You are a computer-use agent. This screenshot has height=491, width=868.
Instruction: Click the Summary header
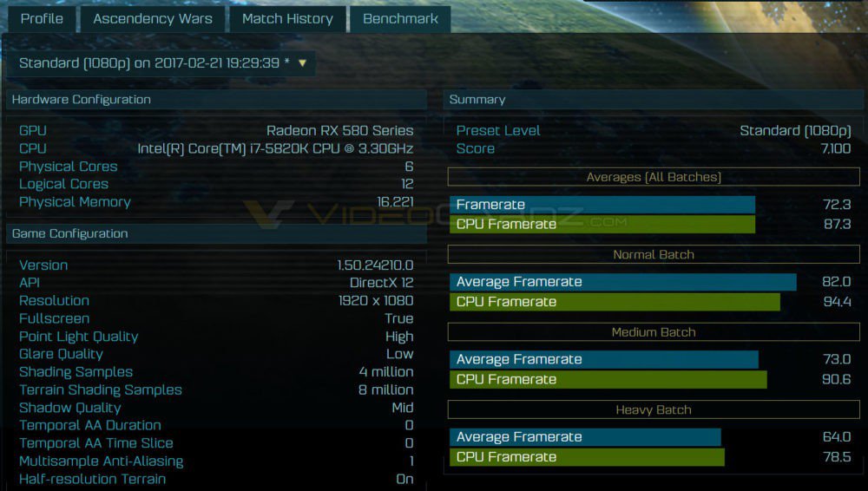click(654, 100)
